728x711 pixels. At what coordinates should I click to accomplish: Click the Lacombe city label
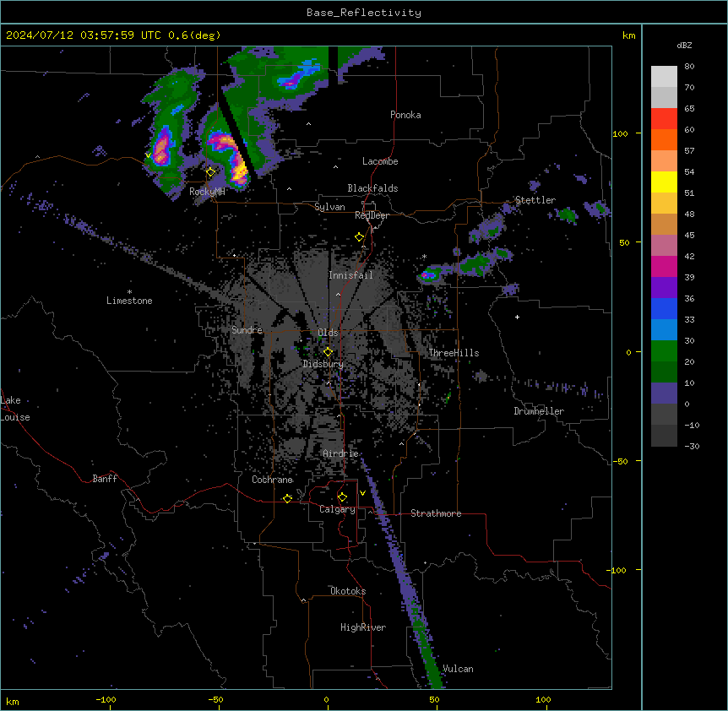coord(380,161)
